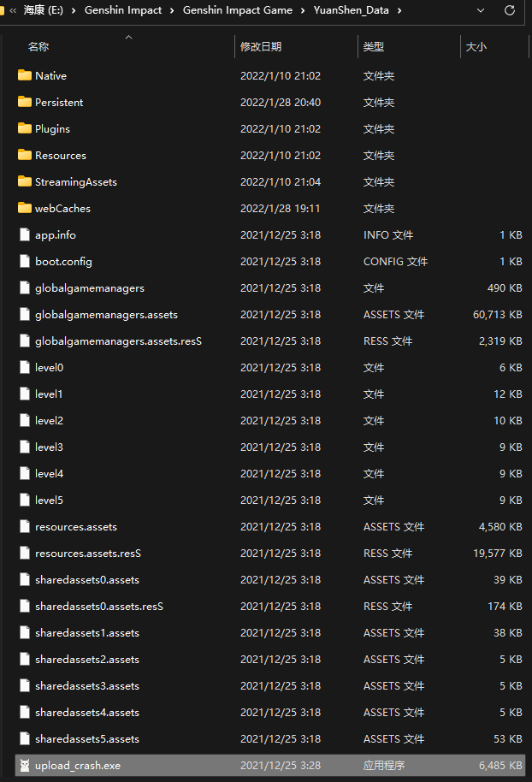Click the YuanShen_Data breadcrumb segment
Viewport: 532px width, 782px height.
[x=351, y=10]
